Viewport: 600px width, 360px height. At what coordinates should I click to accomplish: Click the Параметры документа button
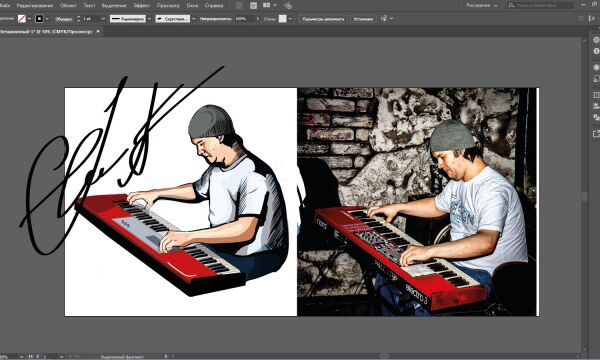(323, 18)
